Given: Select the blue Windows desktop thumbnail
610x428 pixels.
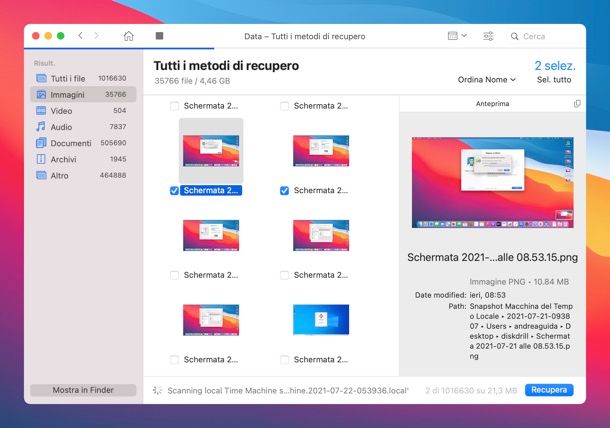Looking at the screenshot, I should [x=321, y=320].
